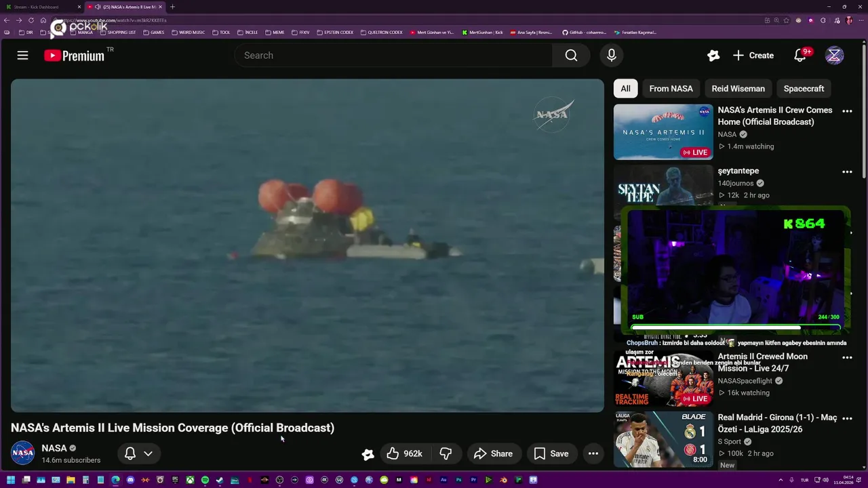Select the From NASA filter chip
The image size is (868, 488).
[x=671, y=88]
